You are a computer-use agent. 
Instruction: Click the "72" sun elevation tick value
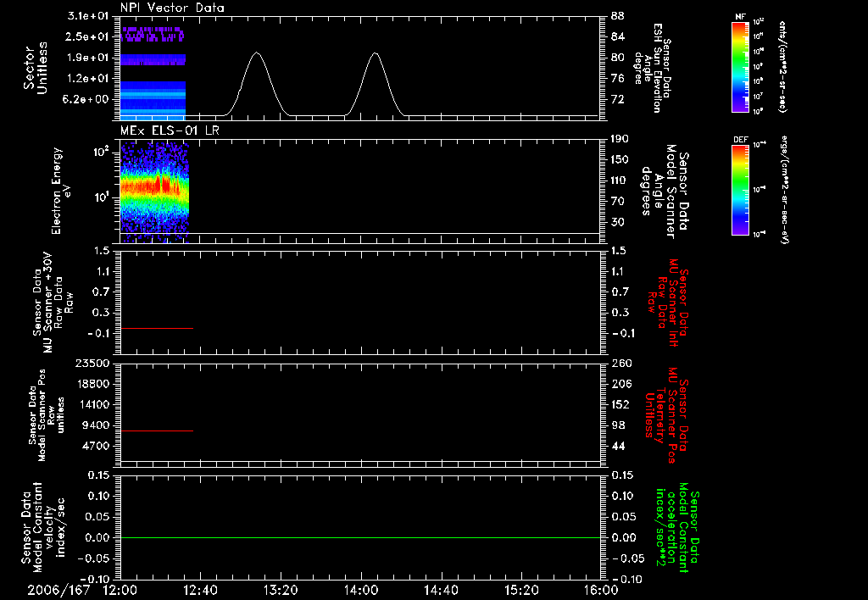pyautogui.click(x=618, y=100)
